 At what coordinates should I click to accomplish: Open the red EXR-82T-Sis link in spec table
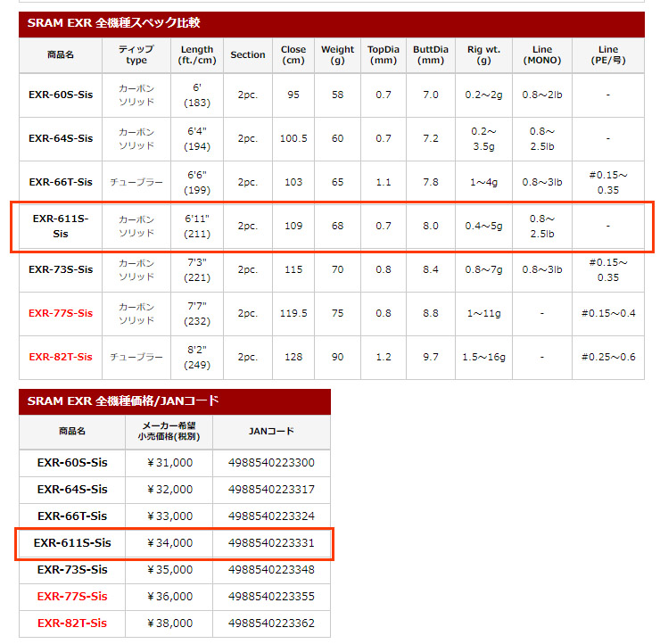(61, 357)
